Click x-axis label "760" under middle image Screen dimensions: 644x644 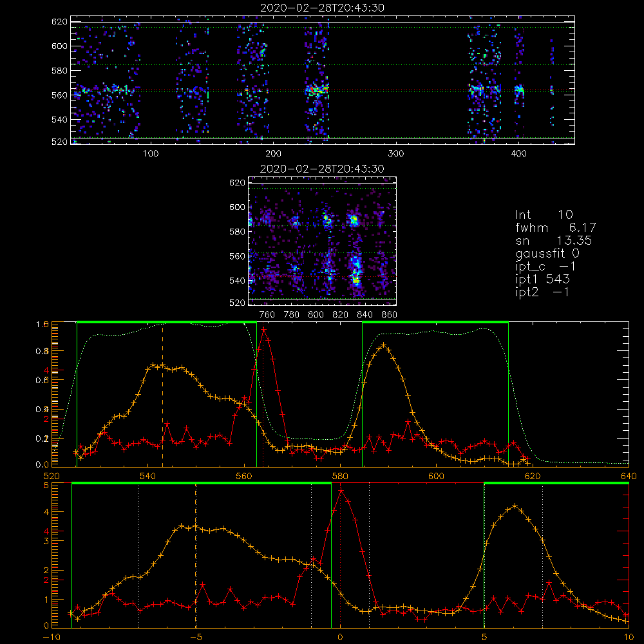tap(267, 315)
